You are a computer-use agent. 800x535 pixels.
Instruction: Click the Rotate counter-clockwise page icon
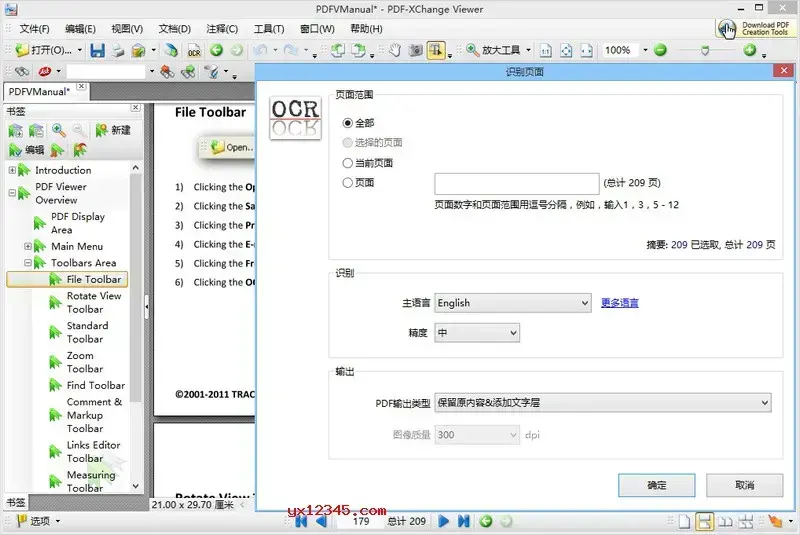click(337, 50)
